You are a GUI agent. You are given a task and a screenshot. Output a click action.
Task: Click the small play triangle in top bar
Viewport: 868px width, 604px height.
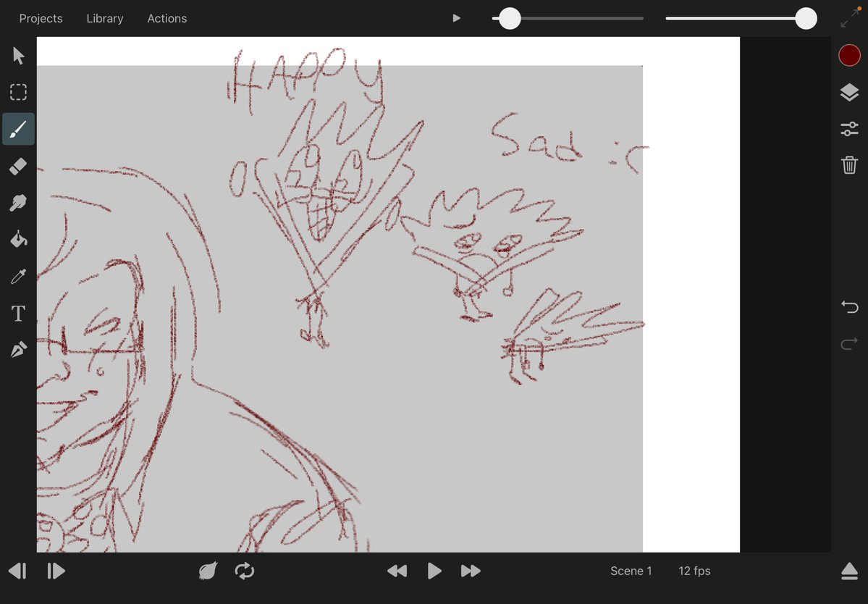[x=456, y=18]
